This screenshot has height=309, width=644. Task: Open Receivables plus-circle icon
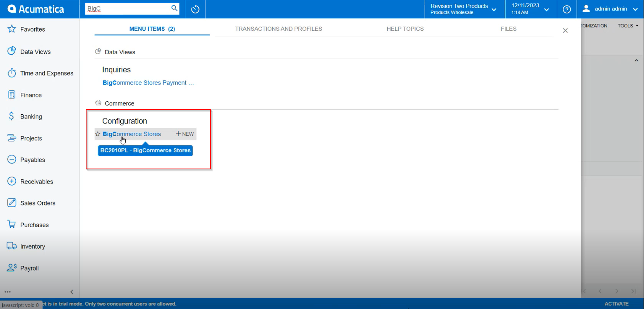click(12, 181)
